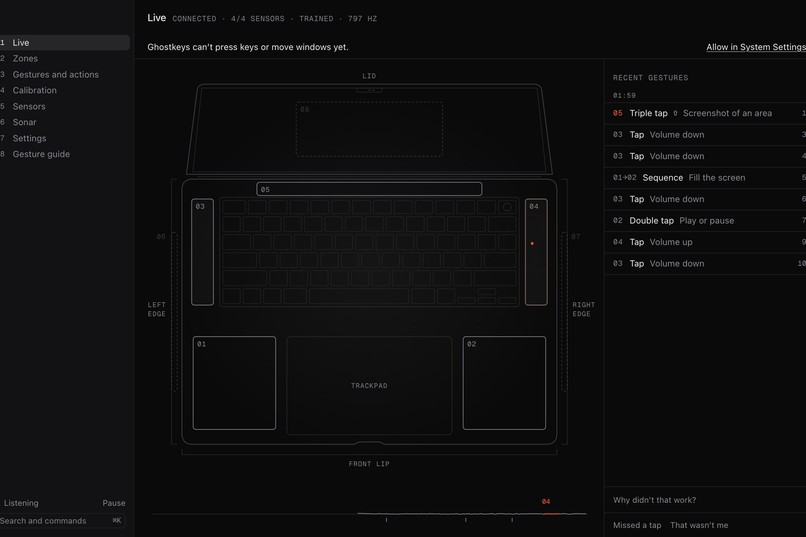Open Settings in the sidebar
Viewport: 806px width, 537px height.
[64, 138]
